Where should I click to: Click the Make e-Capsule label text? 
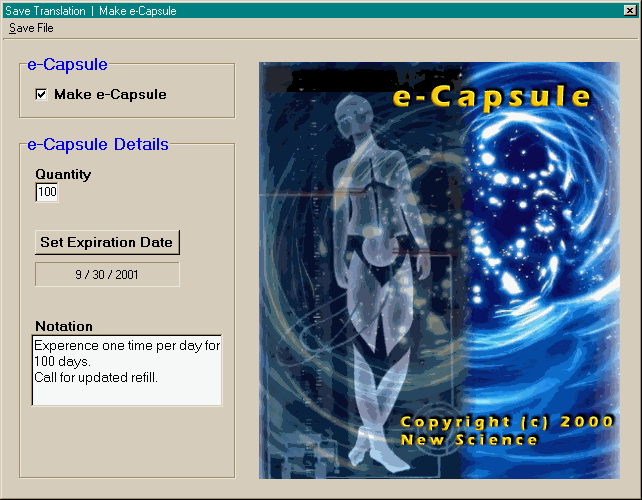(110, 95)
